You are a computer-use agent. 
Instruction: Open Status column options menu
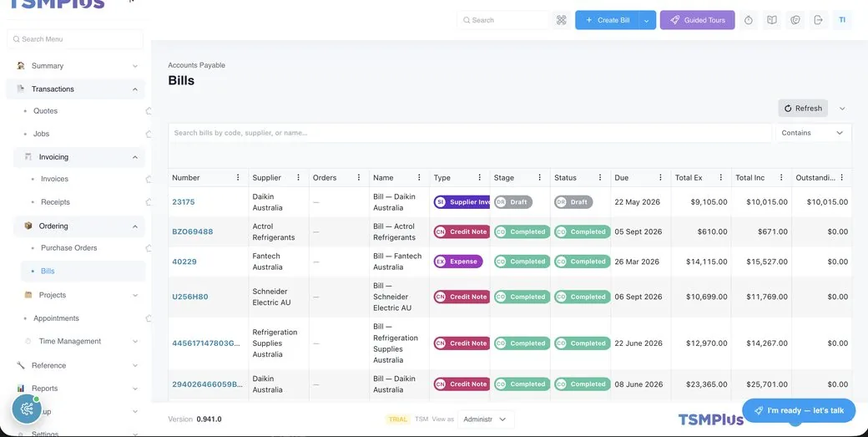(x=600, y=178)
